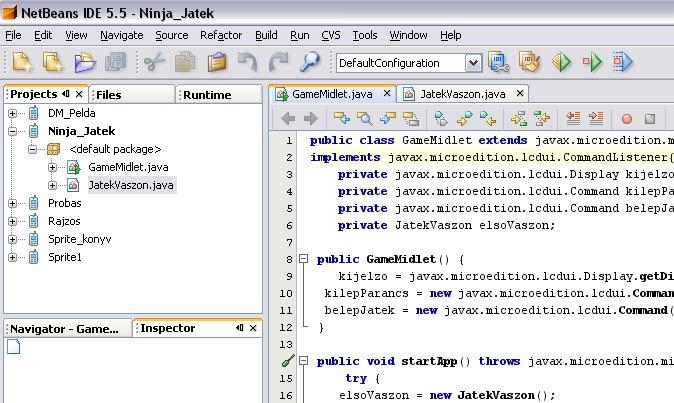Collapse the GameMidlet constructor code fold

coord(303,259)
